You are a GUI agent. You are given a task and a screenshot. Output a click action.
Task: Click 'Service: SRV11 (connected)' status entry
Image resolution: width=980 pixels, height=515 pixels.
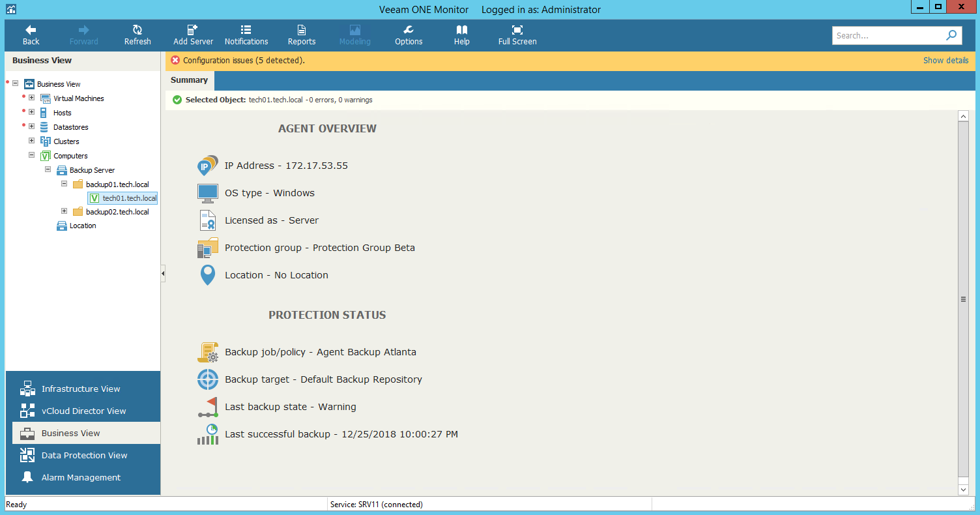click(x=377, y=505)
